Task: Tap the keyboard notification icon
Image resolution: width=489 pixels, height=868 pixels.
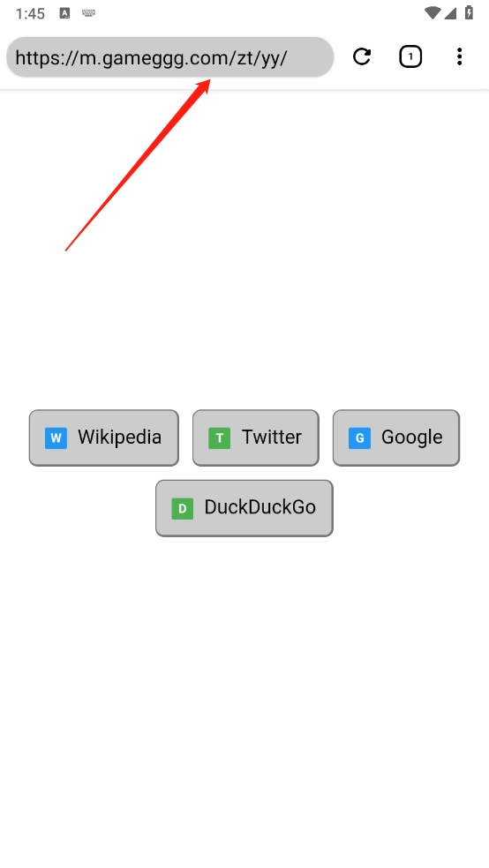Action: coord(88,12)
